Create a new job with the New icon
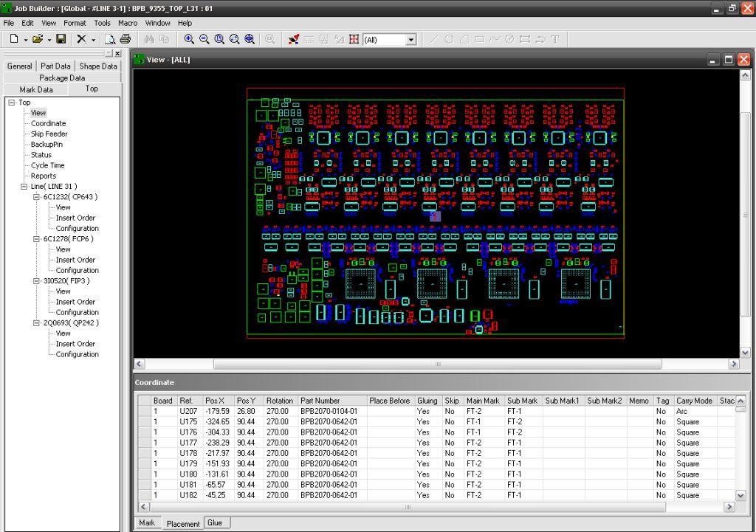756x532 pixels. [x=15, y=40]
